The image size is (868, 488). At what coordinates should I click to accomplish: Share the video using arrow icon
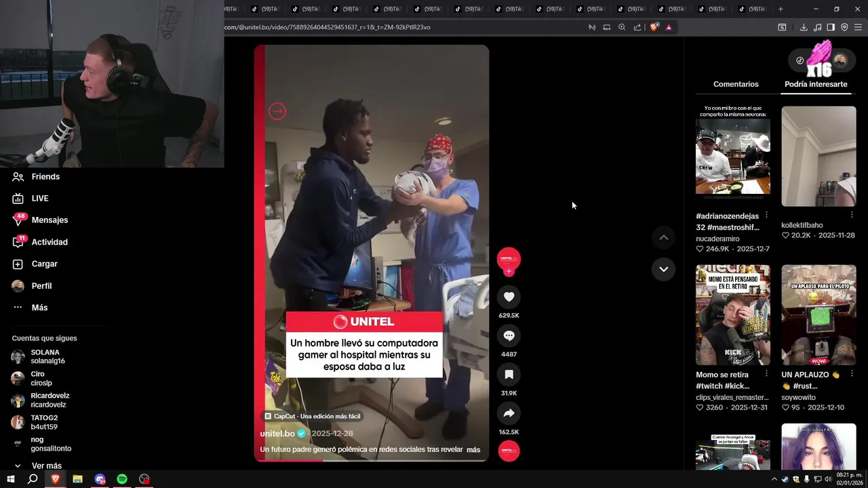(x=509, y=413)
